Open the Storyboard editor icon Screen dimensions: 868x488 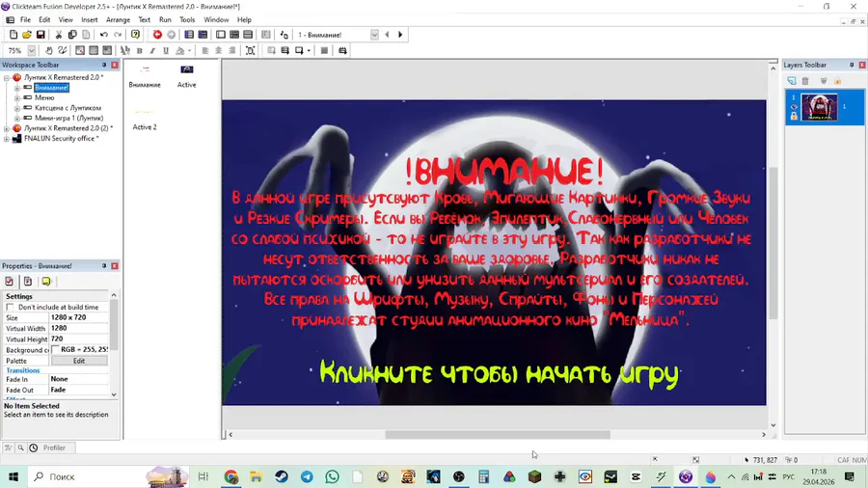click(189, 35)
